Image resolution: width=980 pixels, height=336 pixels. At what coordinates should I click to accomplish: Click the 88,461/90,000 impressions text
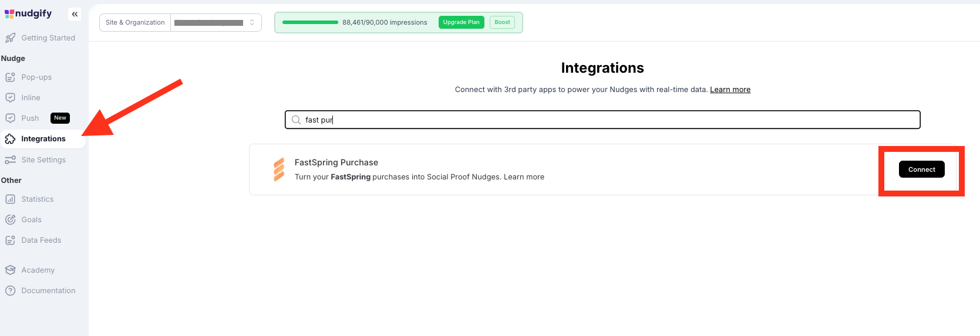(385, 22)
